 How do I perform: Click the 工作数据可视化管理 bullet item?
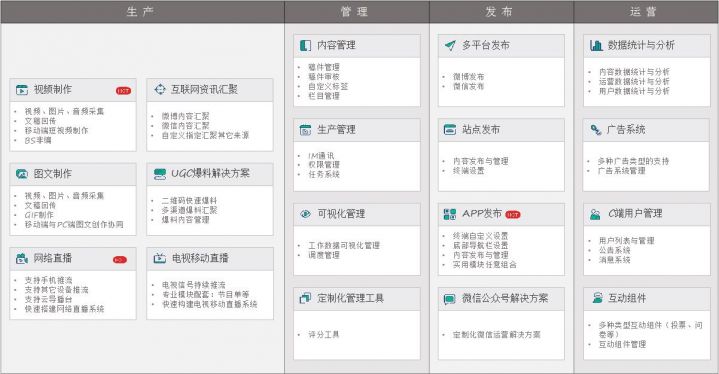343,245
